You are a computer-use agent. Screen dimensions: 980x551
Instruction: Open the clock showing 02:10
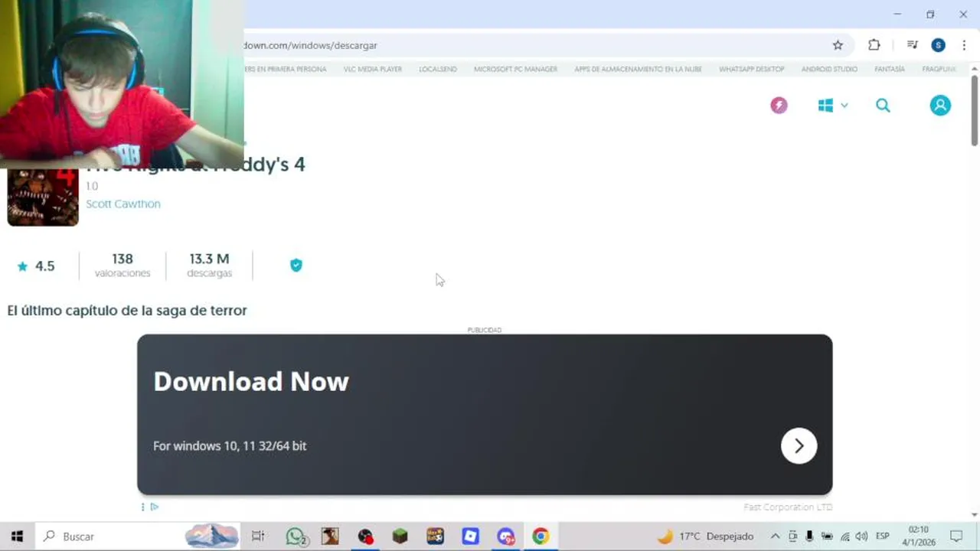tap(919, 536)
